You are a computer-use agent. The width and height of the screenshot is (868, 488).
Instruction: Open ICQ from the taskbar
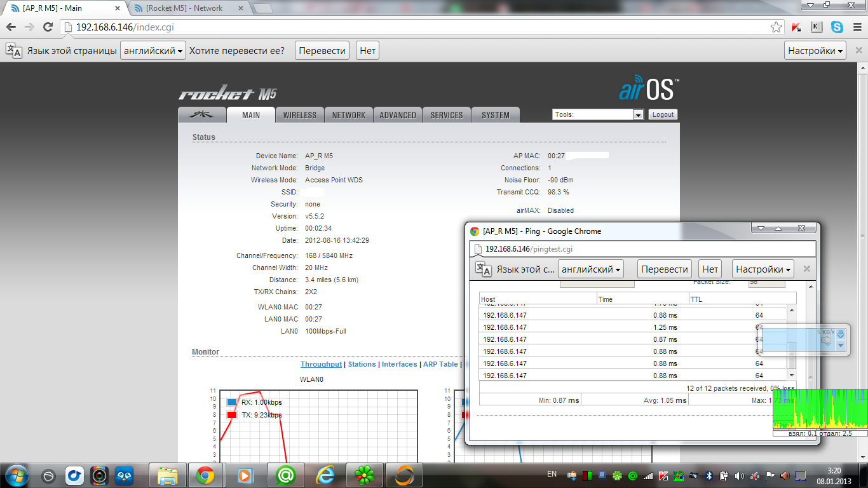pos(364,475)
